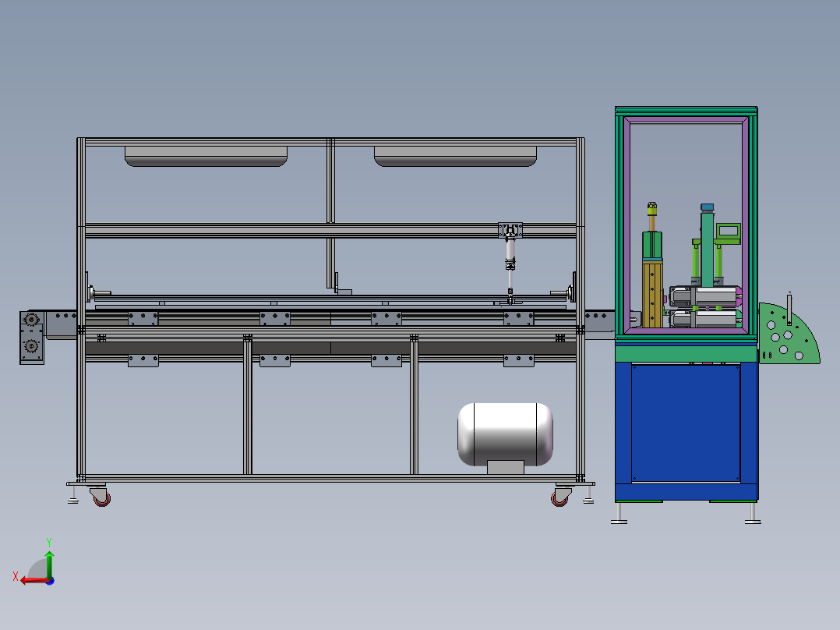
Task: Select the left overhead light tray
Action: (x=206, y=156)
